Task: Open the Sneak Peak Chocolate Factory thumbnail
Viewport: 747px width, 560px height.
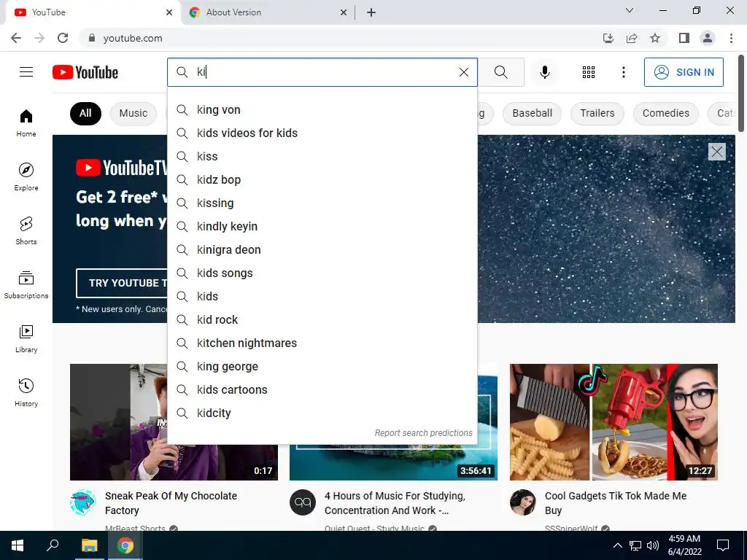Action: tap(119, 422)
